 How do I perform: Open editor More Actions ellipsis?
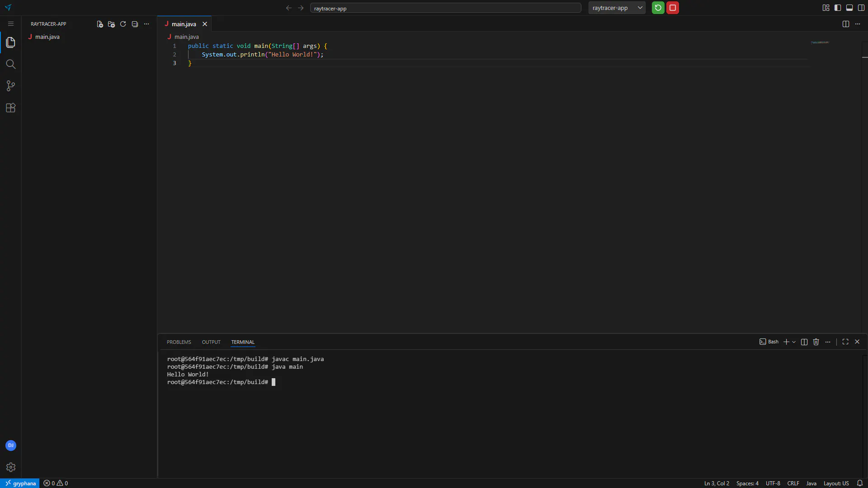tap(858, 24)
